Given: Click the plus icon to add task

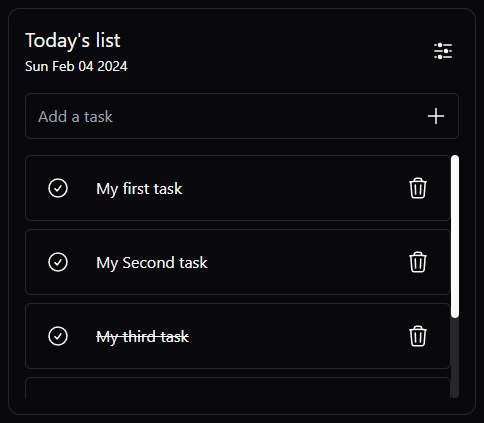Looking at the screenshot, I should pos(436,116).
